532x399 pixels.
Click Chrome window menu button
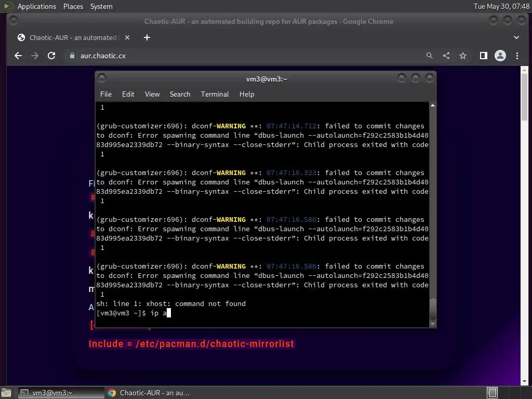(x=14, y=21)
